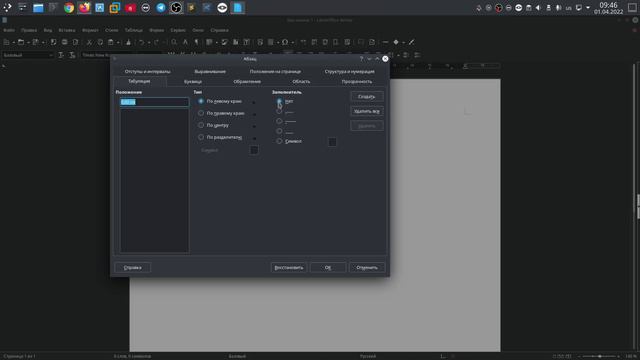Switch to OBS Studio in taskbar
The width and height of the screenshot is (640, 360).
176,8
